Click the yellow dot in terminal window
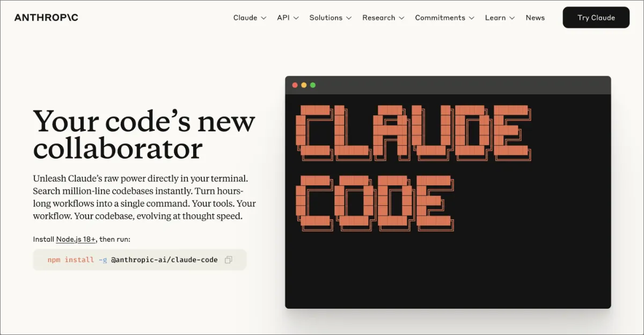 (x=304, y=85)
